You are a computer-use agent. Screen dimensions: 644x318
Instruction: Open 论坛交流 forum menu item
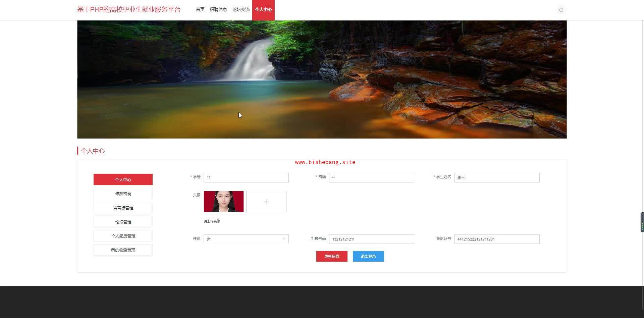click(241, 9)
